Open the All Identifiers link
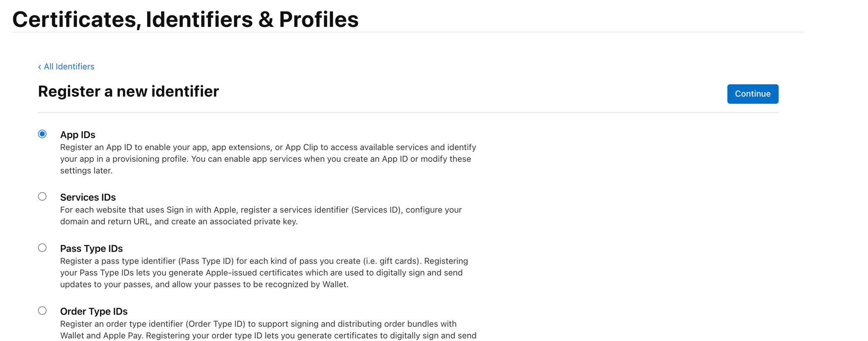Screen dimensions: 868x341 coord(69,66)
